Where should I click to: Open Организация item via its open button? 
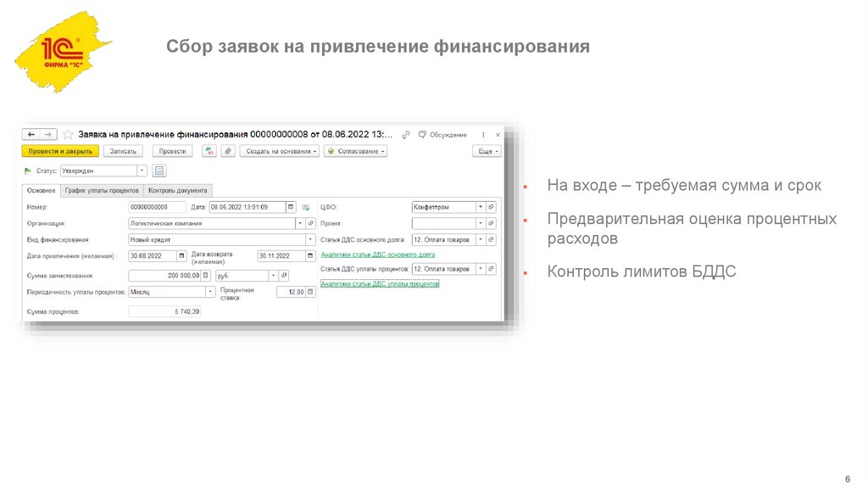pyautogui.click(x=310, y=223)
